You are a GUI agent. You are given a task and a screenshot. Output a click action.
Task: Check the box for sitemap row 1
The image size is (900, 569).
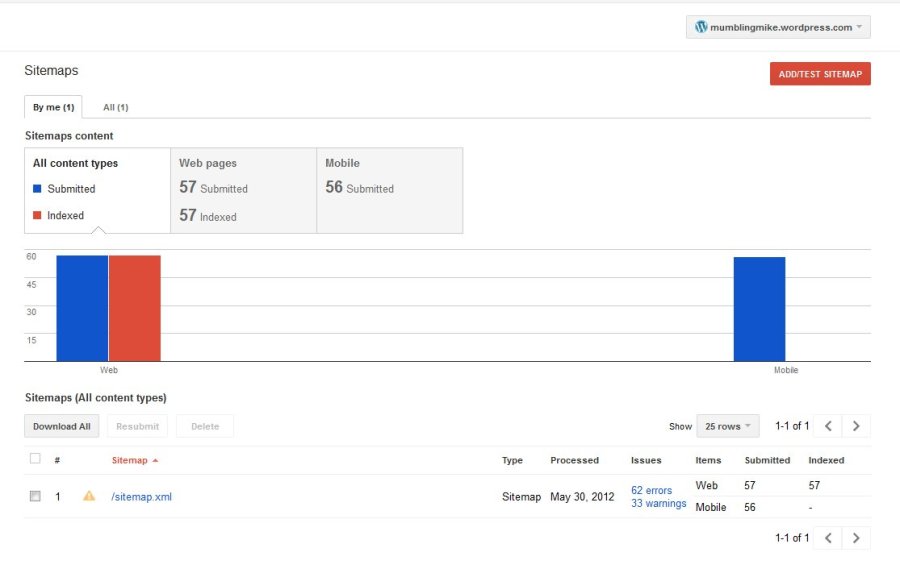[x=35, y=496]
